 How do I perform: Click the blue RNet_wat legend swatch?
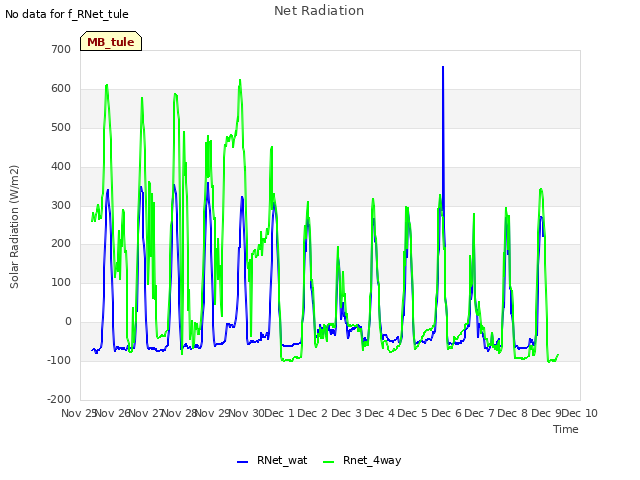[x=242, y=462]
